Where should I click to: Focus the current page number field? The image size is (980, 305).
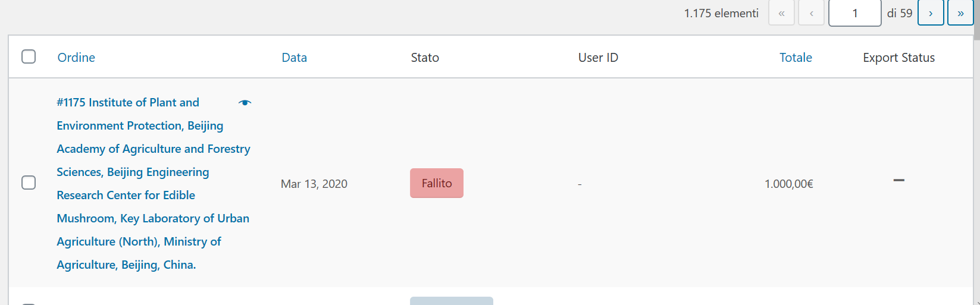click(854, 13)
